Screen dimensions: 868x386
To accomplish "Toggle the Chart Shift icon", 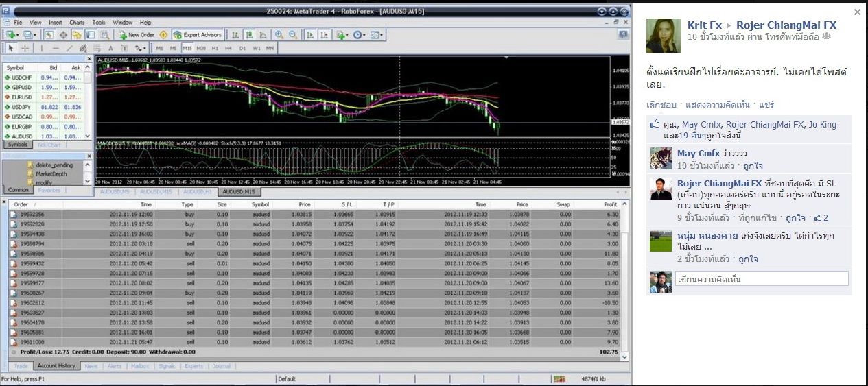I will (324, 34).
